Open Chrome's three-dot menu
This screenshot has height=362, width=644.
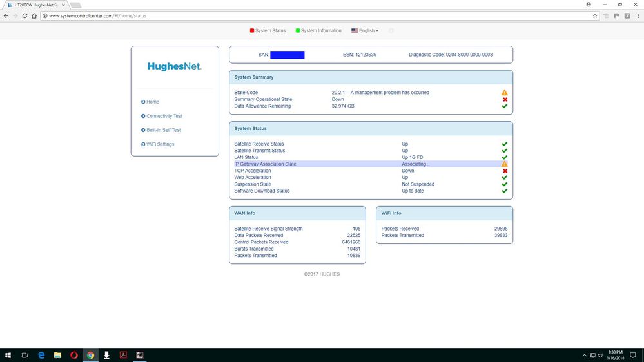[x=637, y=16]
